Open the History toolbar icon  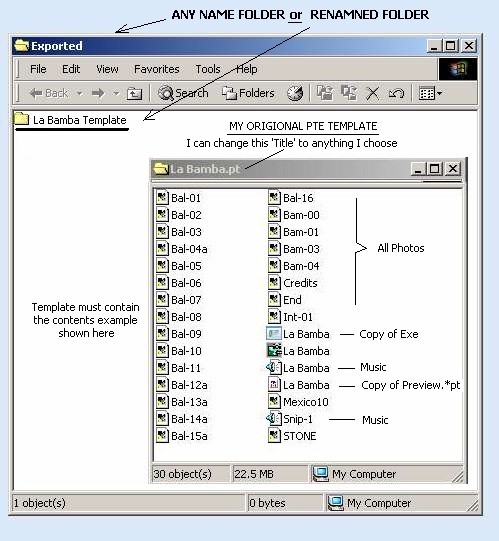click(295, 93)
